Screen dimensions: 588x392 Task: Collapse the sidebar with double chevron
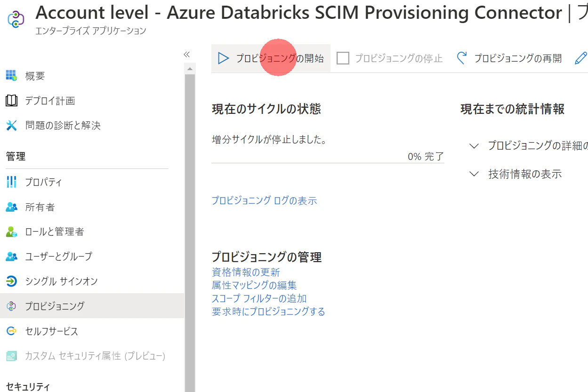[186, 55]
